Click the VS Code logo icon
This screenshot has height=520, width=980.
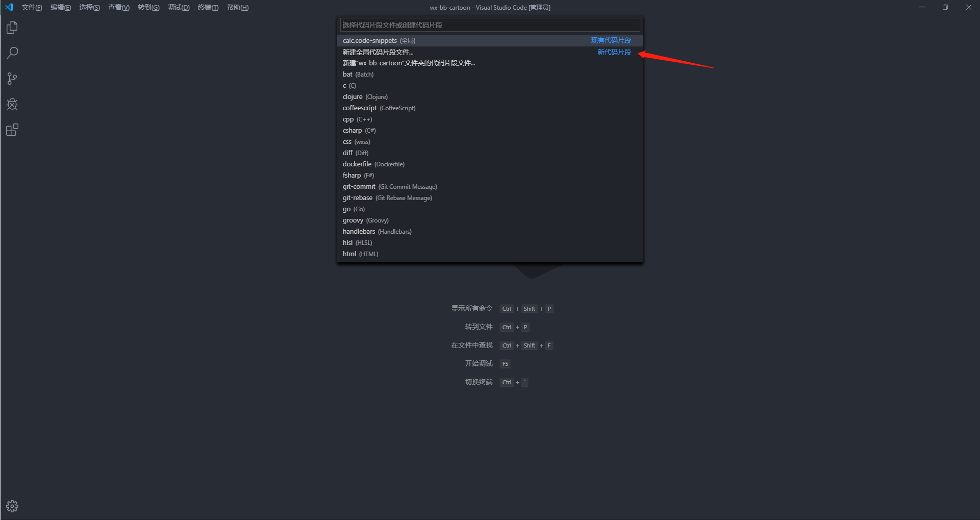[9, 7]
